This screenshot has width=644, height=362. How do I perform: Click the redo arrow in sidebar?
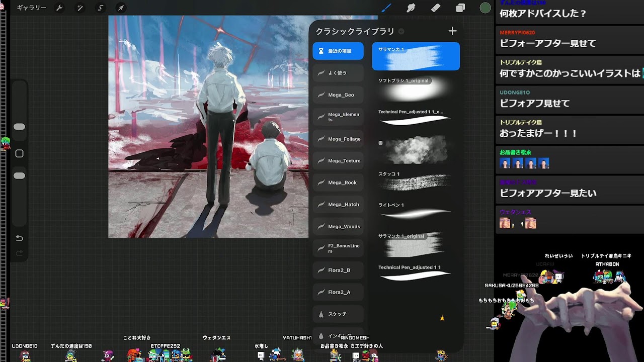[x=19, y=253]
